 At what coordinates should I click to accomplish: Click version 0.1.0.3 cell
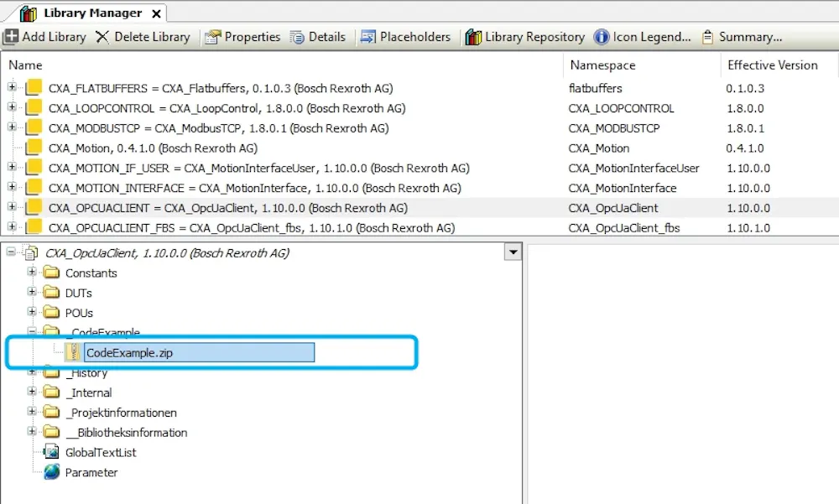pos(745,88)
